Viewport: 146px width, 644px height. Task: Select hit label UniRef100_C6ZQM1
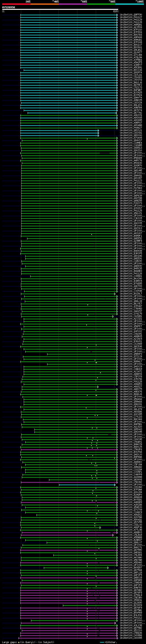point(131,316)
